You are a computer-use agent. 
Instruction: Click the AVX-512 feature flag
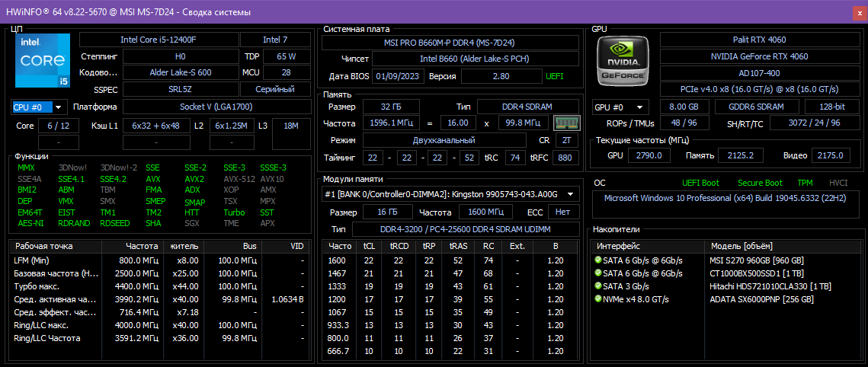[239, 179]
